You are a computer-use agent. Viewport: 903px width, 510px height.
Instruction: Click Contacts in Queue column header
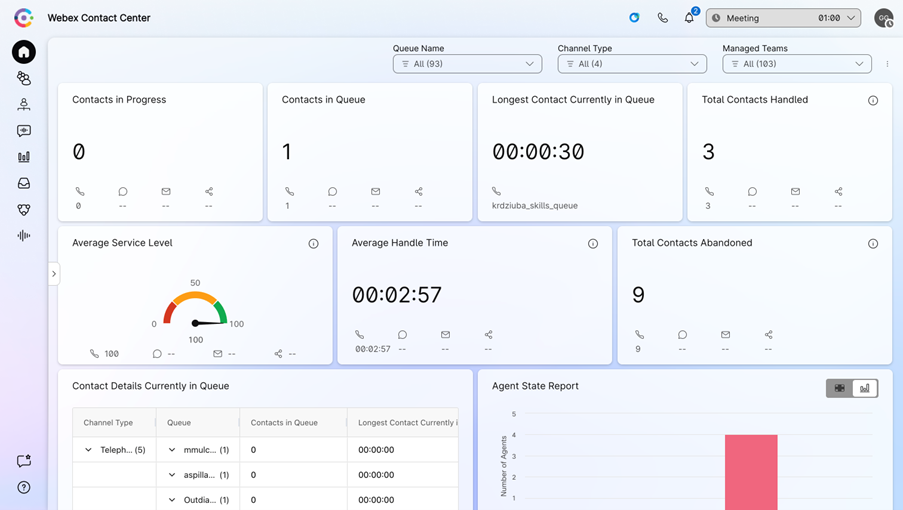click(x=284, y=423)
